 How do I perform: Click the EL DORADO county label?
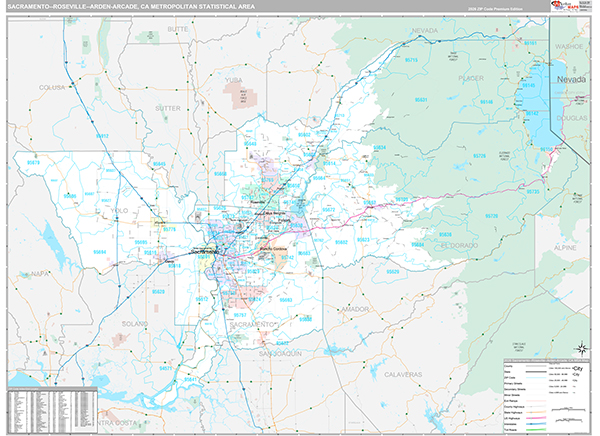point(459,245)
